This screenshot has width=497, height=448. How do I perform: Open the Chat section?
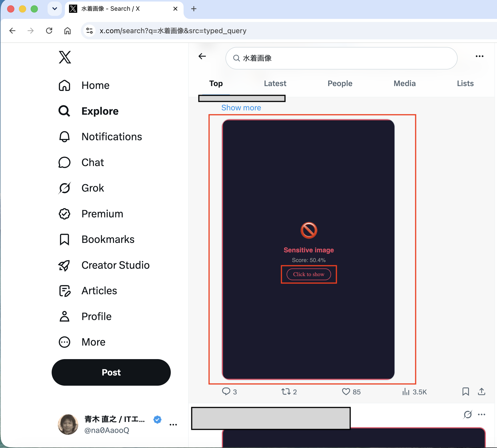pyautogui.click(x=81, y=162)
